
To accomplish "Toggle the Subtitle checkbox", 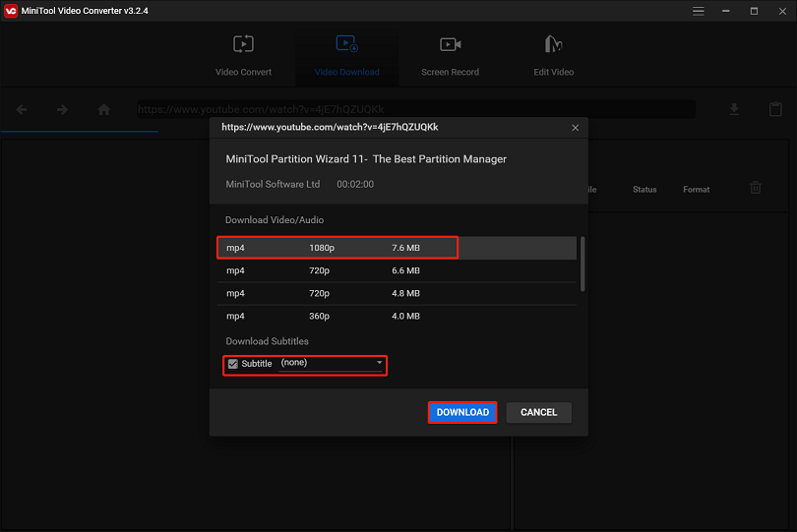I will [x=233, y=364].
